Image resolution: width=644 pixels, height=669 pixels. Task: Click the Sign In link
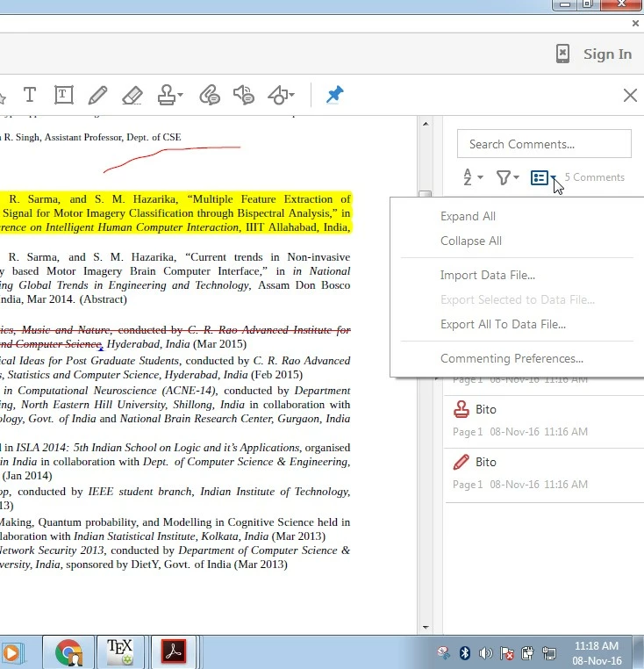pos(607,54)
